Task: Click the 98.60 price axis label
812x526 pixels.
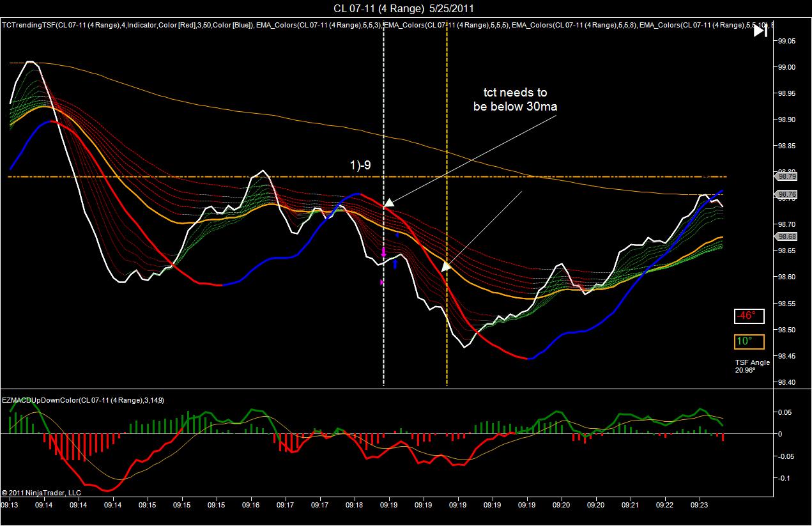Action: 786,277
